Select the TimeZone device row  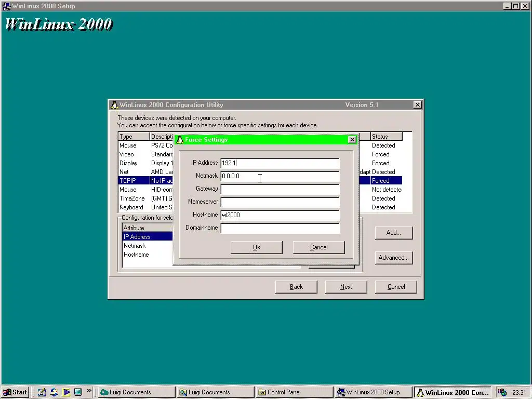pyautogui.click(x=260, y=198)
